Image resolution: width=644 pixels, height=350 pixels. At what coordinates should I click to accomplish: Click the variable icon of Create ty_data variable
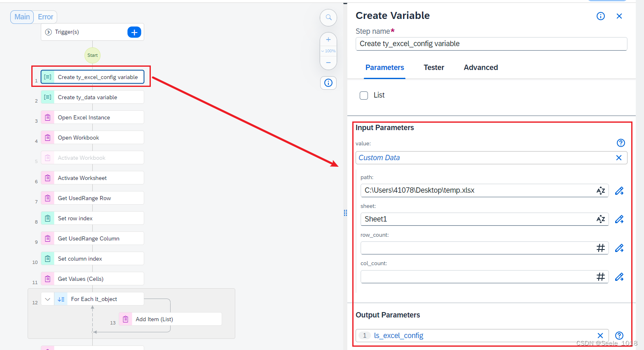[x=48, y=97]
